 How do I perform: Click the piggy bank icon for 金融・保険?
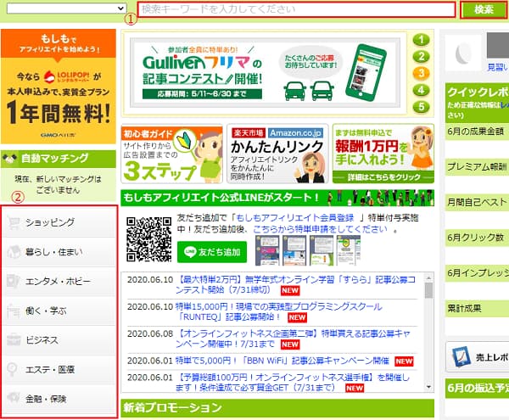14,398
